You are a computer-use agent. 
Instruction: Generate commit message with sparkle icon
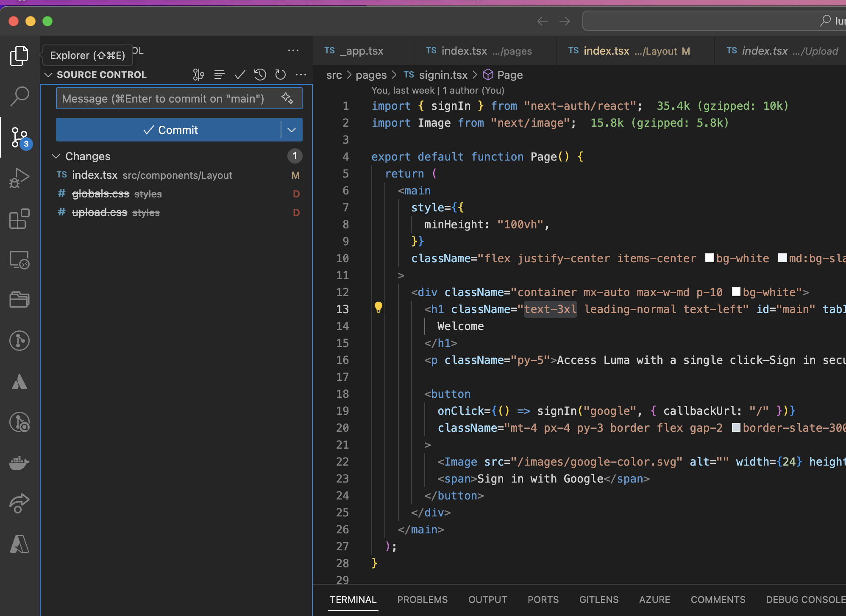[287, 98]
